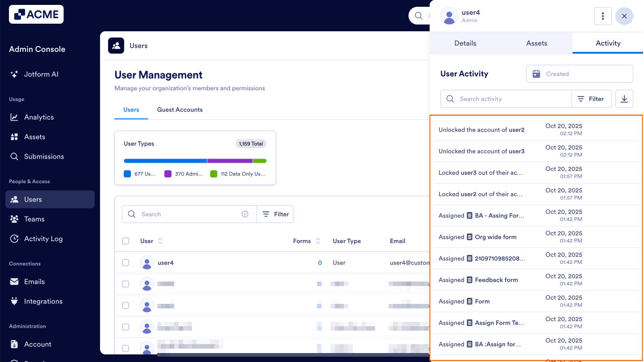
Task: Open the Details tab in user4's panel
Action: coord(465,43)
